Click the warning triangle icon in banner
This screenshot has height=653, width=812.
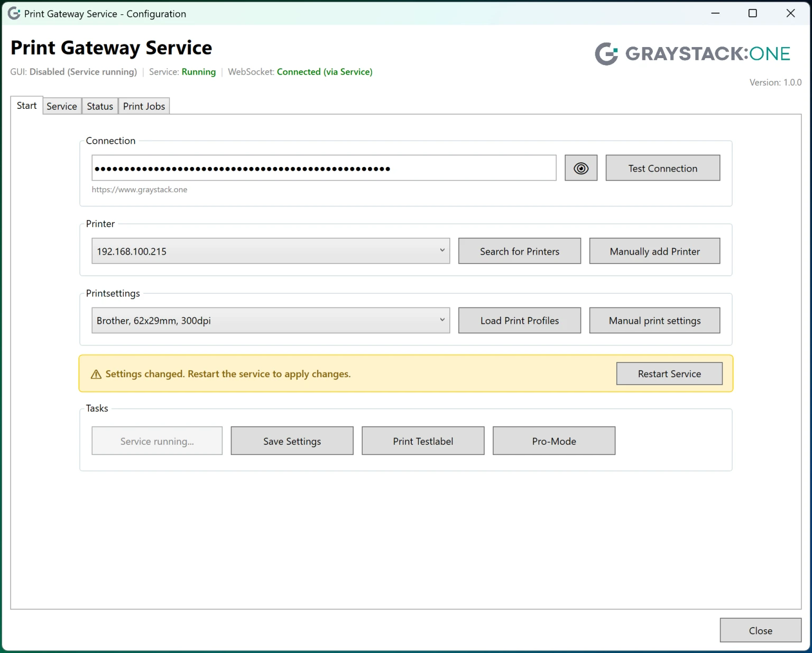click(96, 375)
